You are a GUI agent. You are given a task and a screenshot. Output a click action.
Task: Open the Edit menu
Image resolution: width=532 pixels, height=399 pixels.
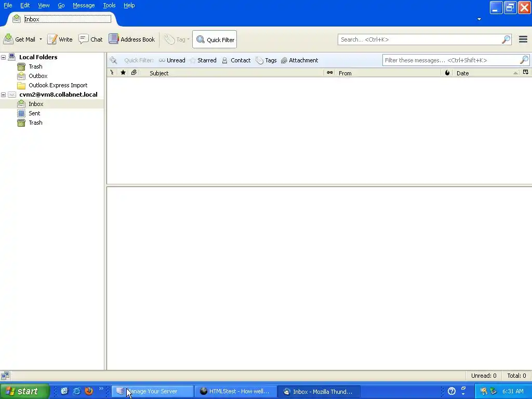(25, 5)
